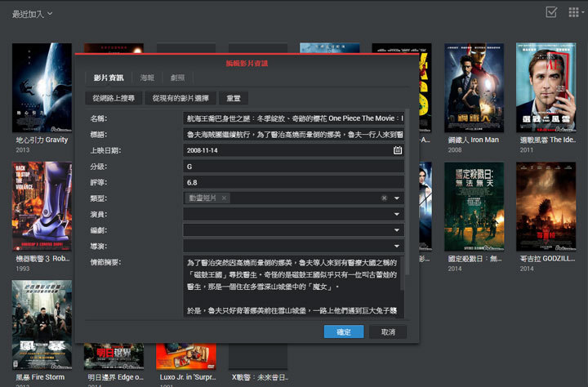The width and height of the screenshot is (588, 387).
Task: Switch to the 海報 tab
Action: click(x=147, y=78)
